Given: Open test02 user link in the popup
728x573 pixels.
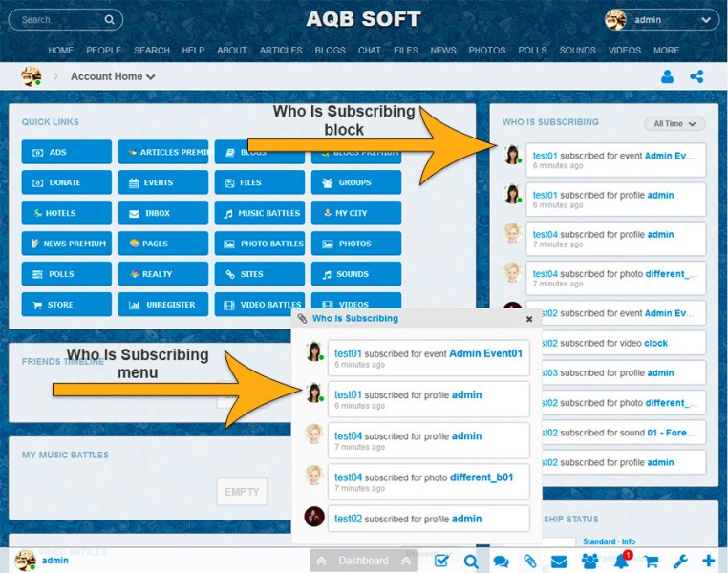Looking at the screenshot, I should [x=348, y=519].
